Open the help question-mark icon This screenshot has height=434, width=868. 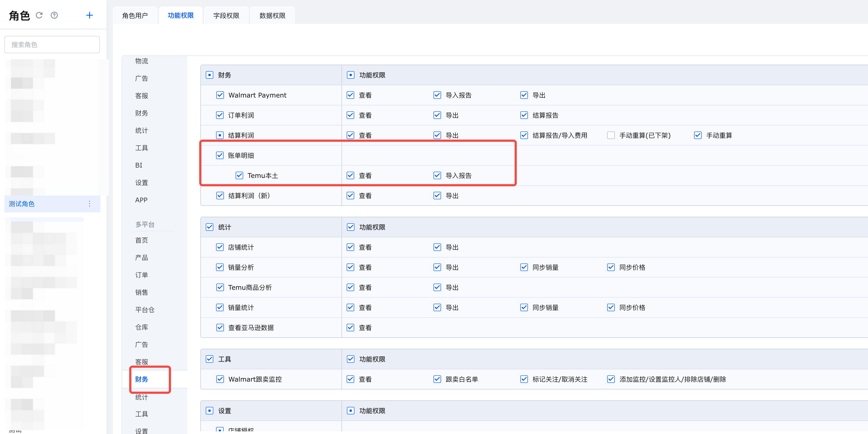coord(54,15)
